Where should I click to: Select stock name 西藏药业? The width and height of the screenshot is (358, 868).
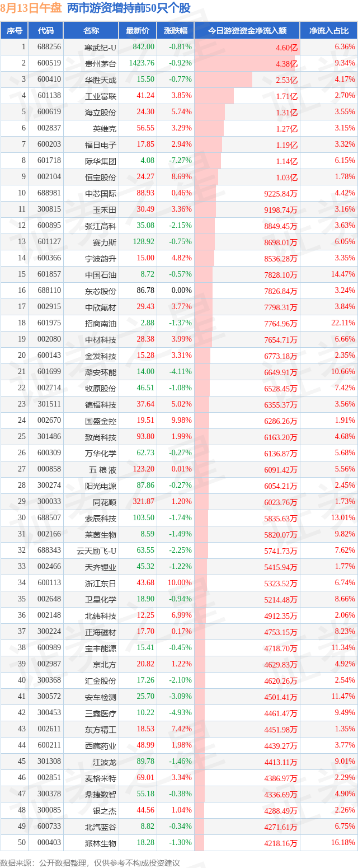101,745
